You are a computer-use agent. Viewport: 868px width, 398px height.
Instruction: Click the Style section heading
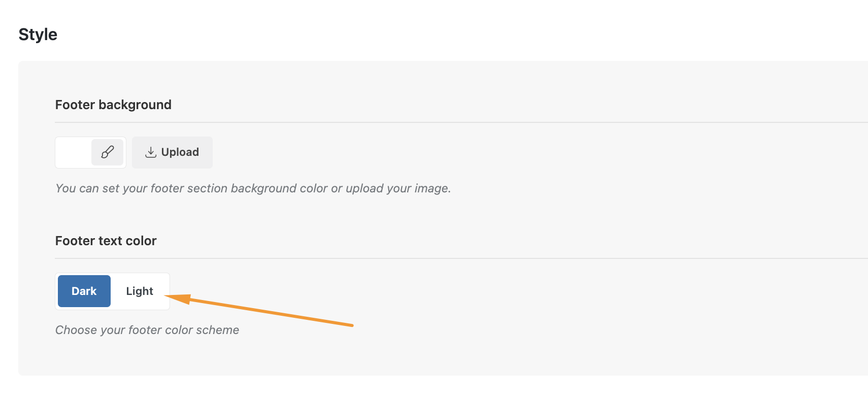(38, 35)
